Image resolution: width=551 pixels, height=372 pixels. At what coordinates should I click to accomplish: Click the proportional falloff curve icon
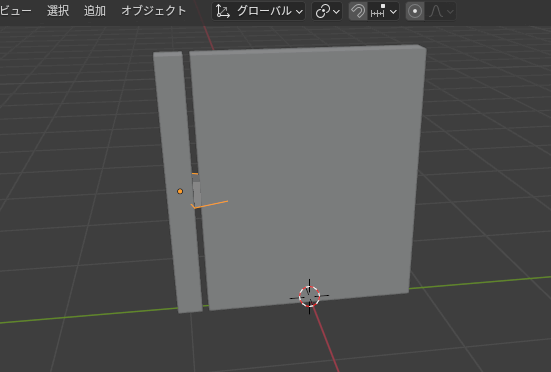pyautogui.click(x=436, y=11)
